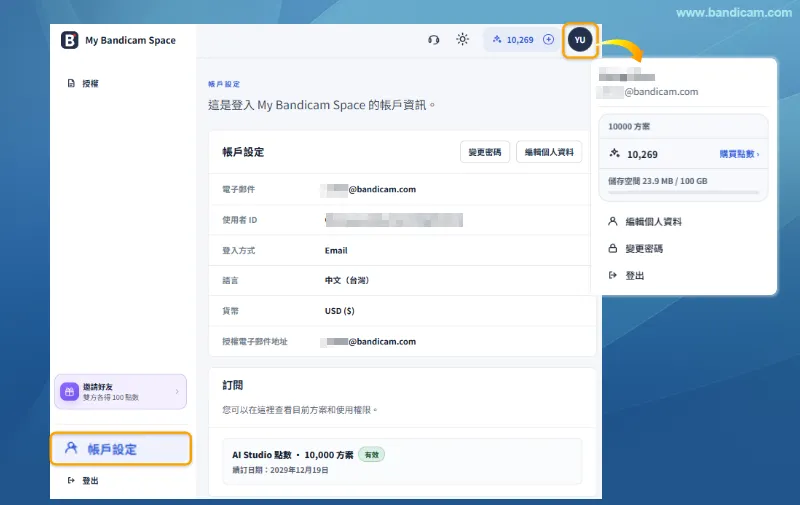Click the logout icon in left sidebar
This screenshot has width=800, height=505.
click(x=71, y=481)
